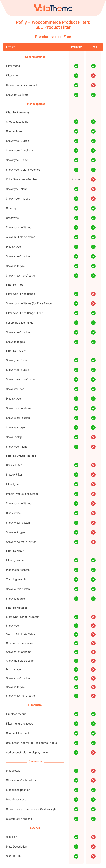Click the Premium check for Import Products sequence
The height and width of the screenshot is (868, 106).
76,494
